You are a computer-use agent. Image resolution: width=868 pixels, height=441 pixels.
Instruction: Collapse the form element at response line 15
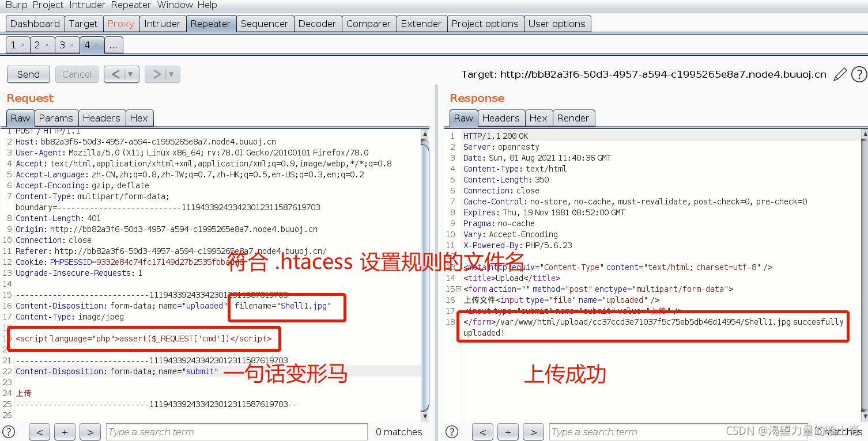click(x=459, y=289)
